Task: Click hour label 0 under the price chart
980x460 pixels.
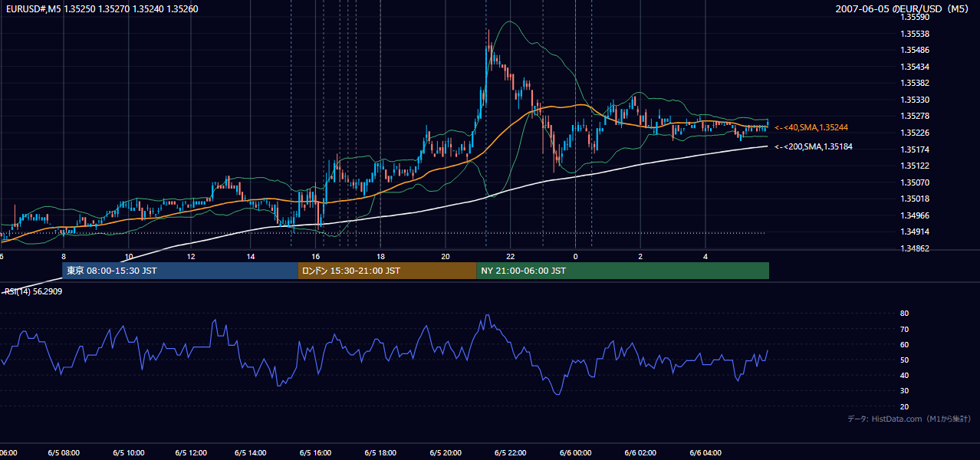Action: pos(575,256)
